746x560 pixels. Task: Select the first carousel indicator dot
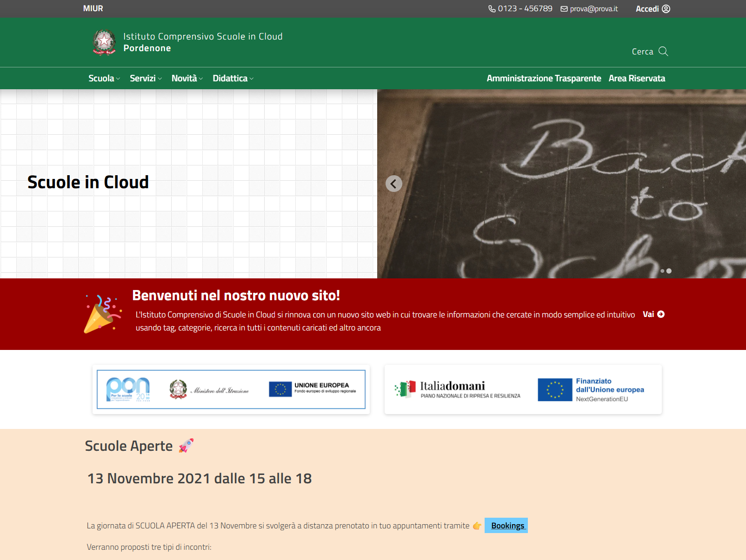[662, 271]
